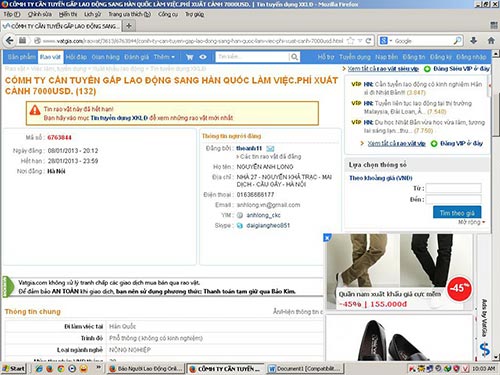Viewport: 500px width, 375px height.
Task: Open the Tệp (File) menu
Action: [12, 14]
